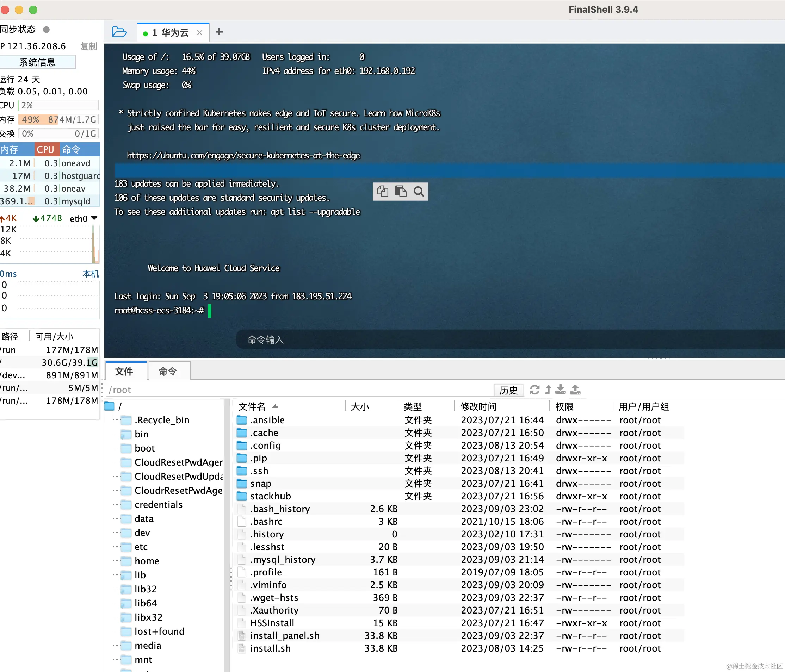Sort processes by CPU column
This screenshot has width=785, height=672.
point(45,150)
